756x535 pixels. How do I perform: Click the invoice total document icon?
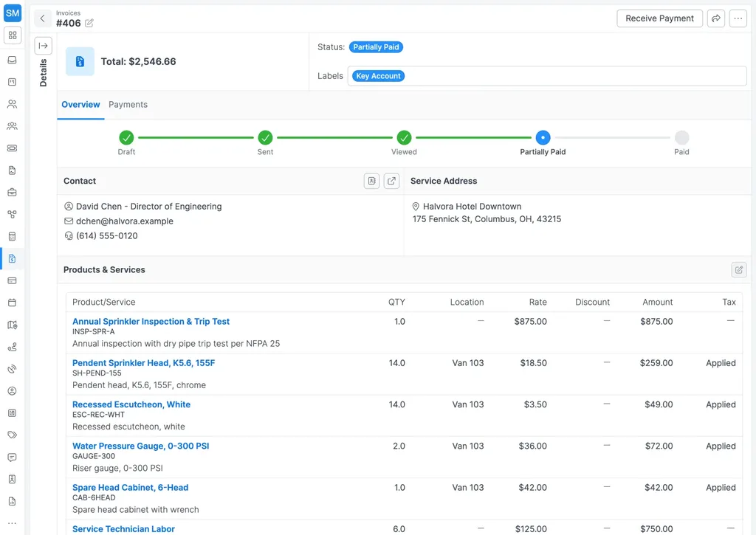(x=80, y=61)
